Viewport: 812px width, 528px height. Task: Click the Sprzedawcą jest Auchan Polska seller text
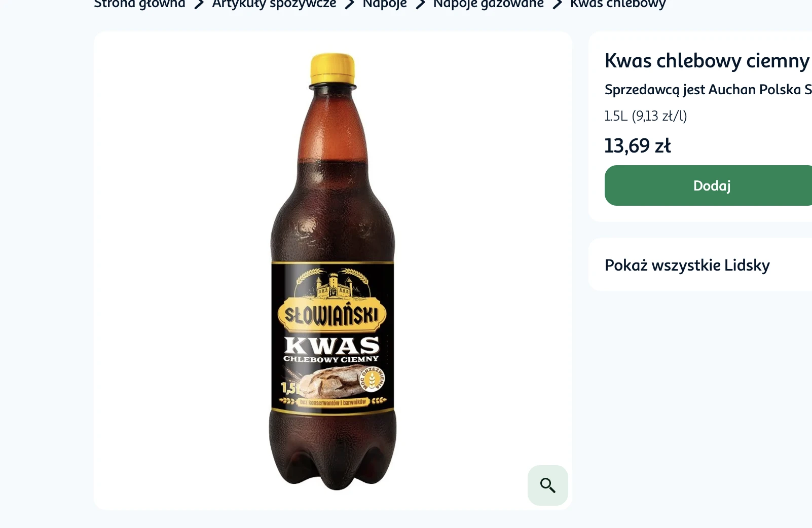coord(708,90)
